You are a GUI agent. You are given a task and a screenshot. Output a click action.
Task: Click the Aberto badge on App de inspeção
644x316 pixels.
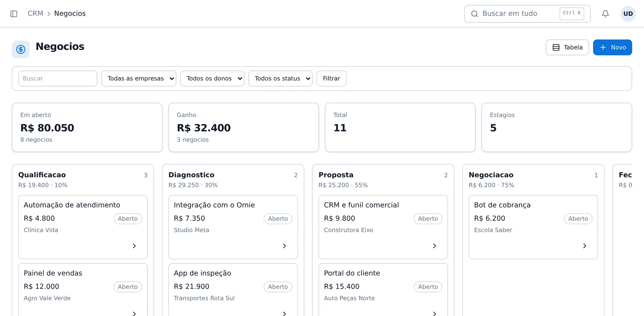[x=278, y=287]
